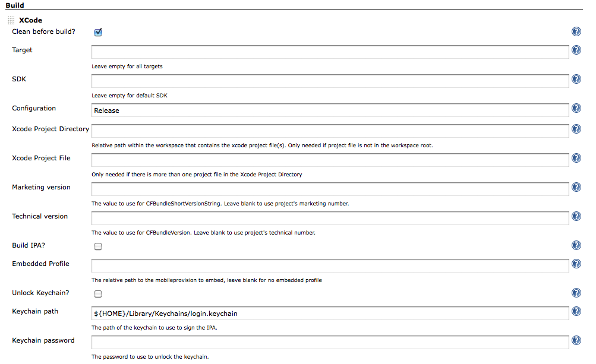
Task: Click the Configuration help icon
Action: [x=576, y=109]
